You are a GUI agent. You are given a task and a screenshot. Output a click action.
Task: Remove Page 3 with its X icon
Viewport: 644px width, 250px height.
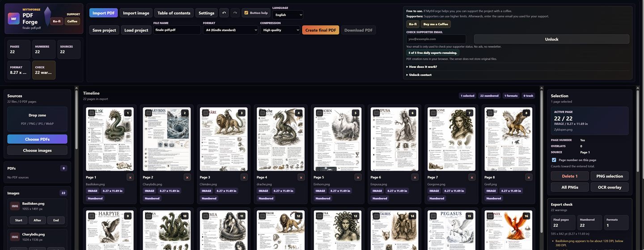(244, 177)
